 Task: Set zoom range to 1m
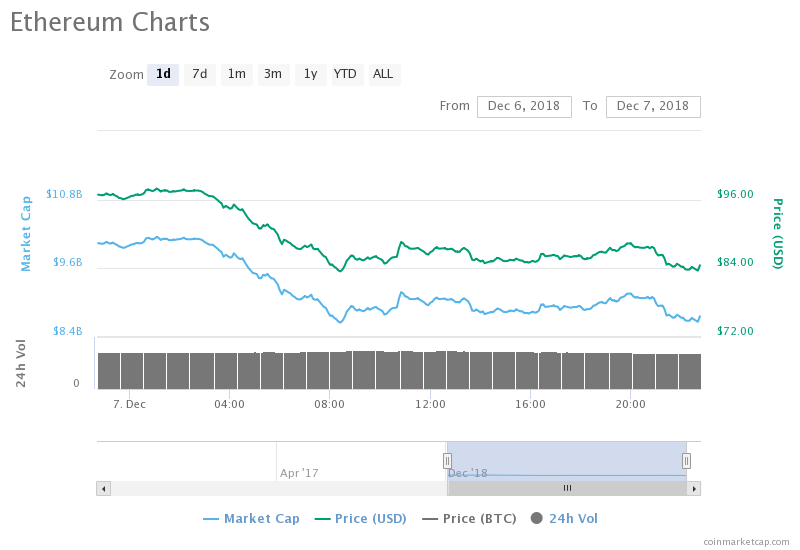(237, 74)
